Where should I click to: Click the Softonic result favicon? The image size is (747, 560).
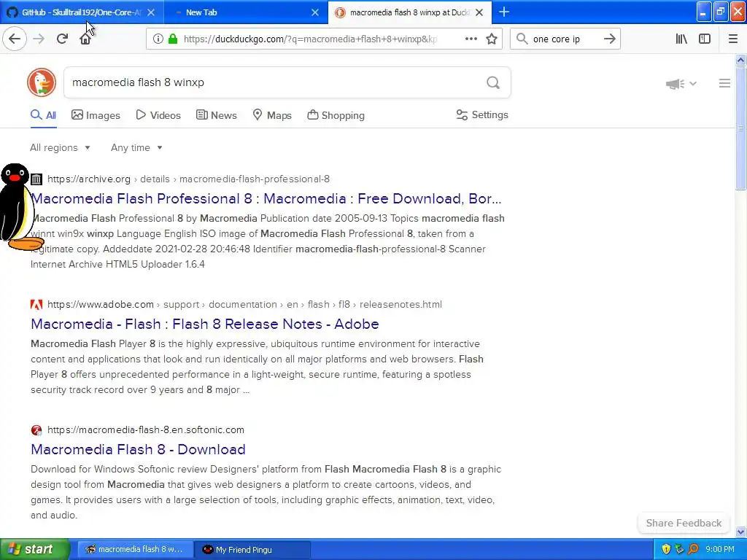(36, 430)
